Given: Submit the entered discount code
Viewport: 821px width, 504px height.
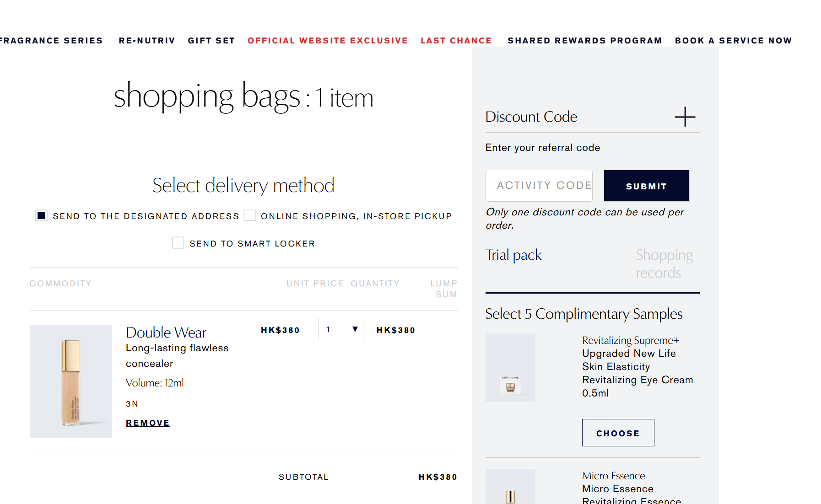Looking at the screenshot, I should [x=646, y=186].
